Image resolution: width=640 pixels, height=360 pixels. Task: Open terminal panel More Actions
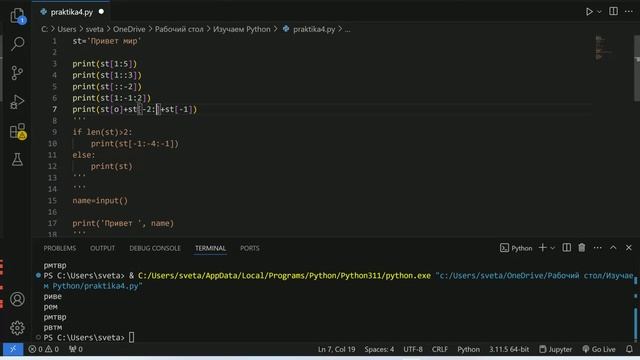pyautogui.click(x=598, y=247)
